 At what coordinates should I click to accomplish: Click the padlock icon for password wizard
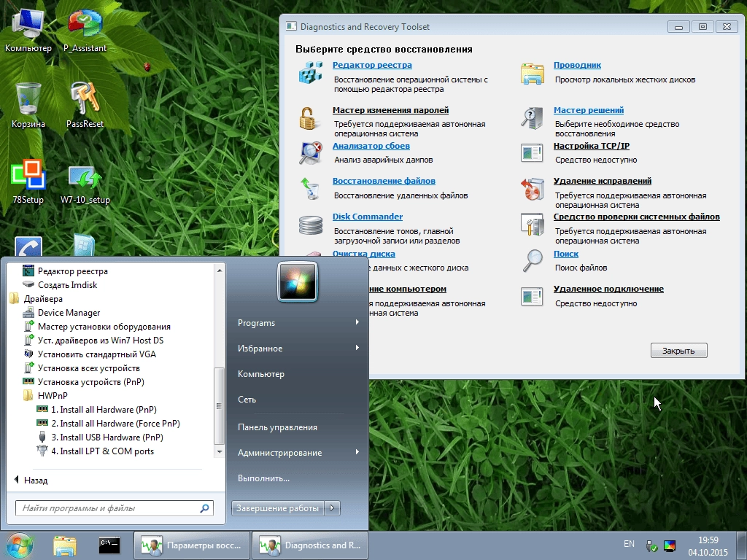[309, 118]
